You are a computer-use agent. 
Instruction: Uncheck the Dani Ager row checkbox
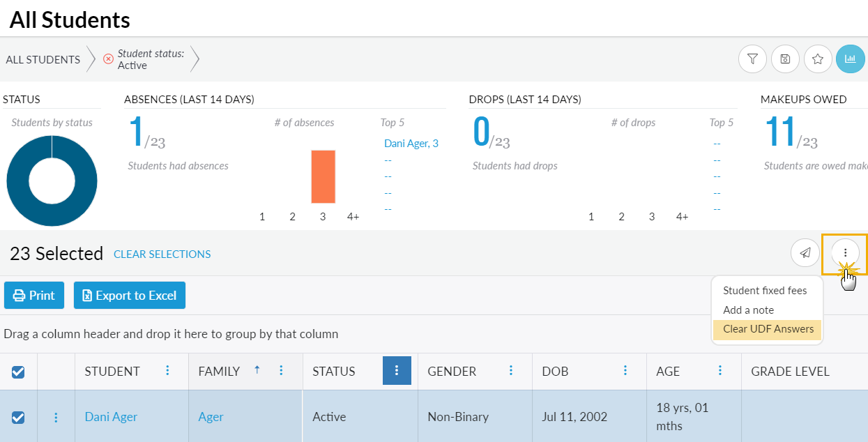18,417
